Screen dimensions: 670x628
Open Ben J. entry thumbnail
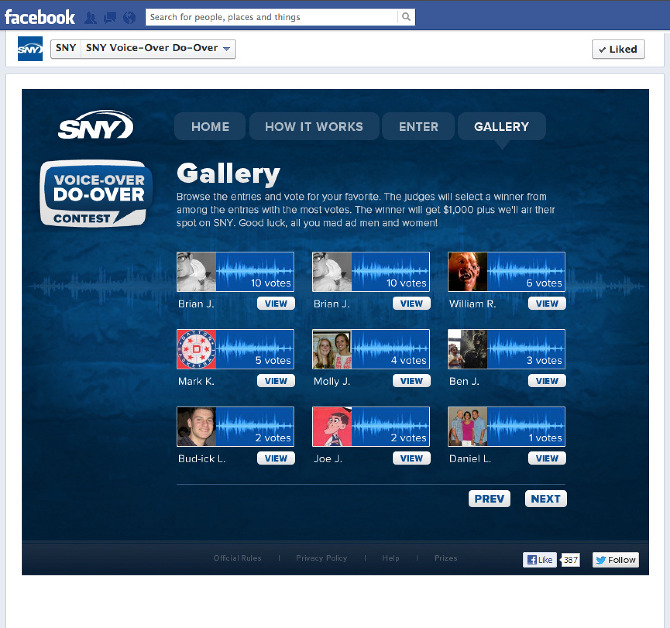(507, 349)
